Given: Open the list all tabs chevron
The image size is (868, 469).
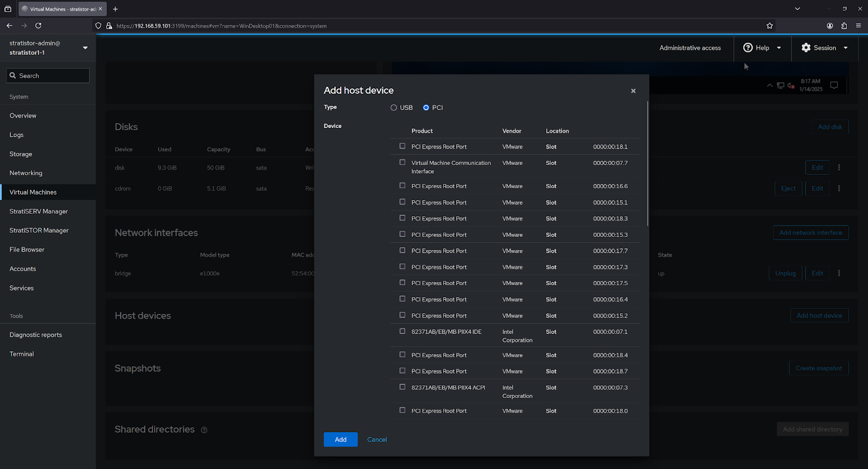Looking at the screenshot, I should point(797,9).
